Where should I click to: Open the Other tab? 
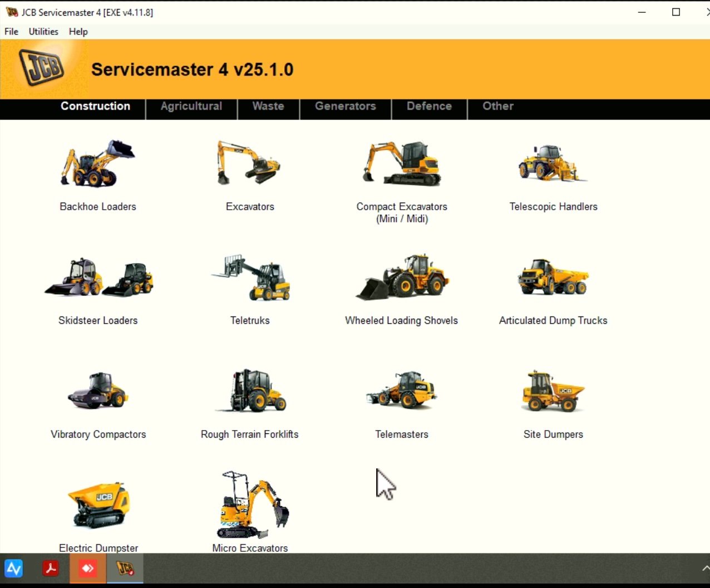point(498,106)
